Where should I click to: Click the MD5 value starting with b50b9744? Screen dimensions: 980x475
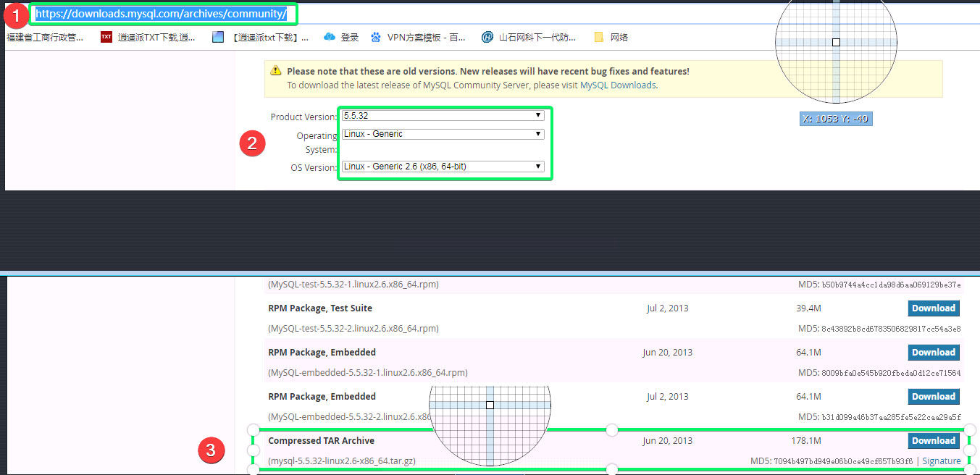(891, 285)
